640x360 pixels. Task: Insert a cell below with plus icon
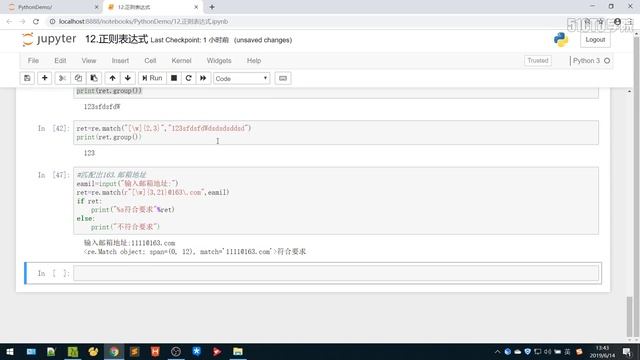pyautogui.click(x=44, y=78)
